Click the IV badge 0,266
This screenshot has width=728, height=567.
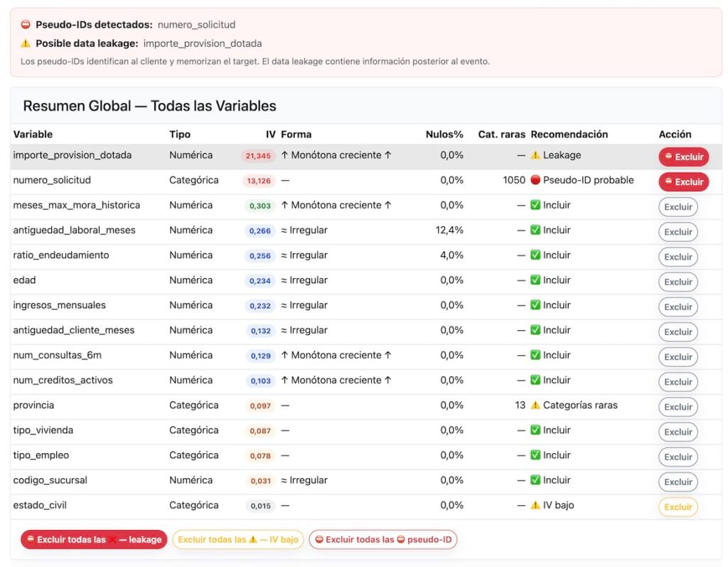[x=260, y=231]
